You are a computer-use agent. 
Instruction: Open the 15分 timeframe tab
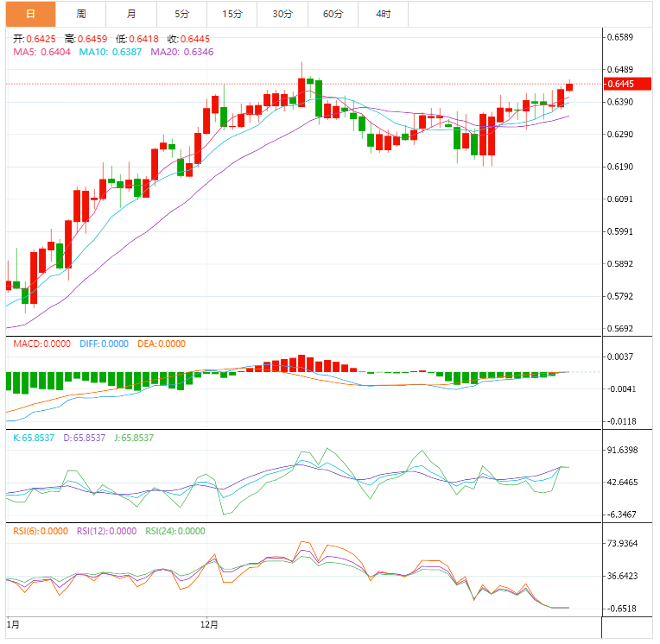tap(232, 14)
